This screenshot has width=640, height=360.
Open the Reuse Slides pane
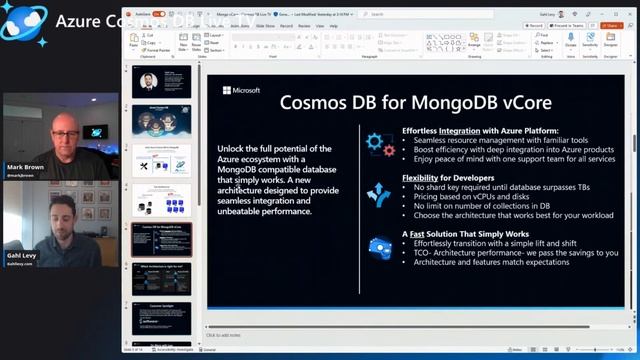click(196, 42)
